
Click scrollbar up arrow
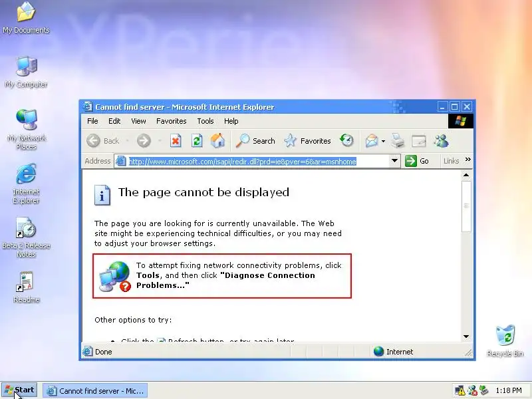tap(466, 176)
